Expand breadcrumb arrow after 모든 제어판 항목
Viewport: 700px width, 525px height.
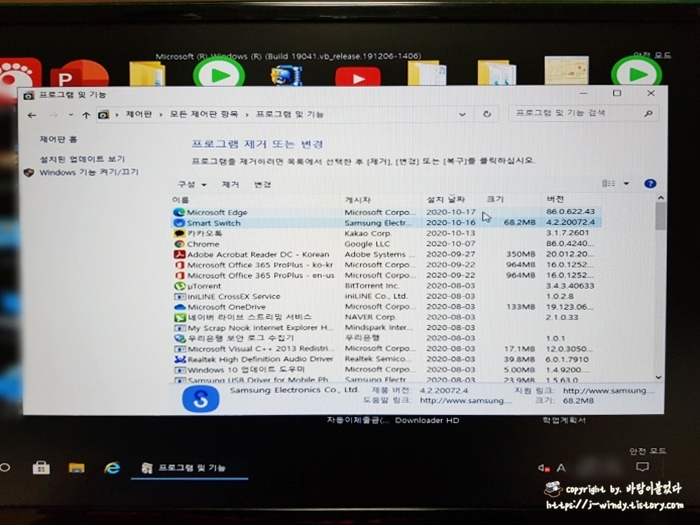pos(246,115)
